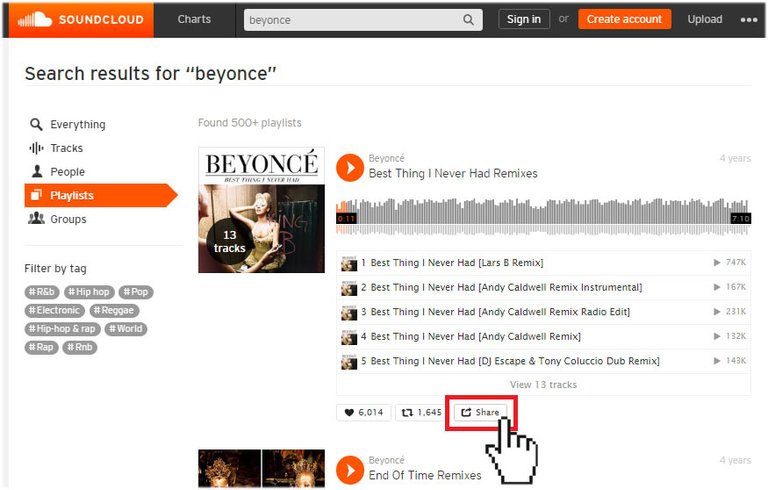Screen dimensions: 768x490
Task: Play Best Thing I Never Had Remixes playlist
Action: click(x=350, y=168)
